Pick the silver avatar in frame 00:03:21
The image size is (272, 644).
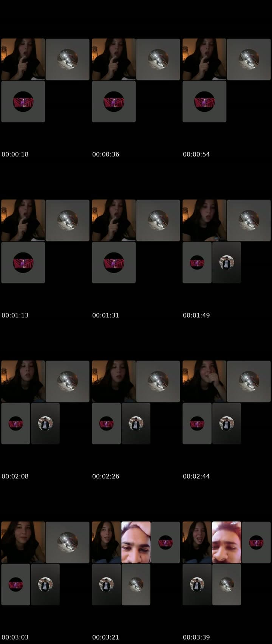(x=136, y=585)
